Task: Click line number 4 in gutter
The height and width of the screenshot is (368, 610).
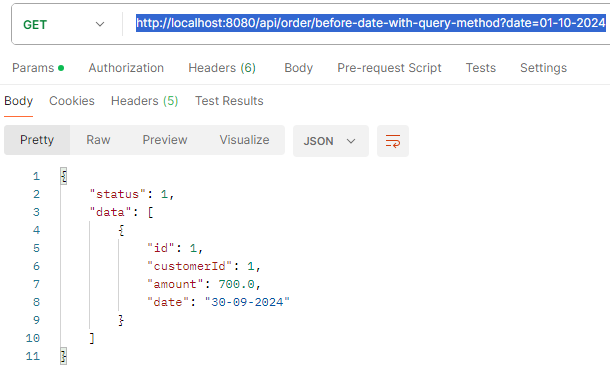Action: 36,230
